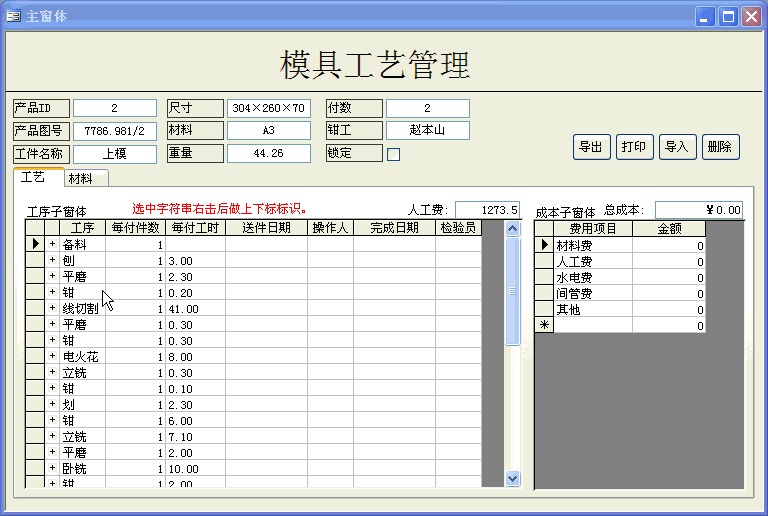Screen dimensions: 768x516
Task: Click the scroll-up arrow in the process list
Action: point(513,229)
